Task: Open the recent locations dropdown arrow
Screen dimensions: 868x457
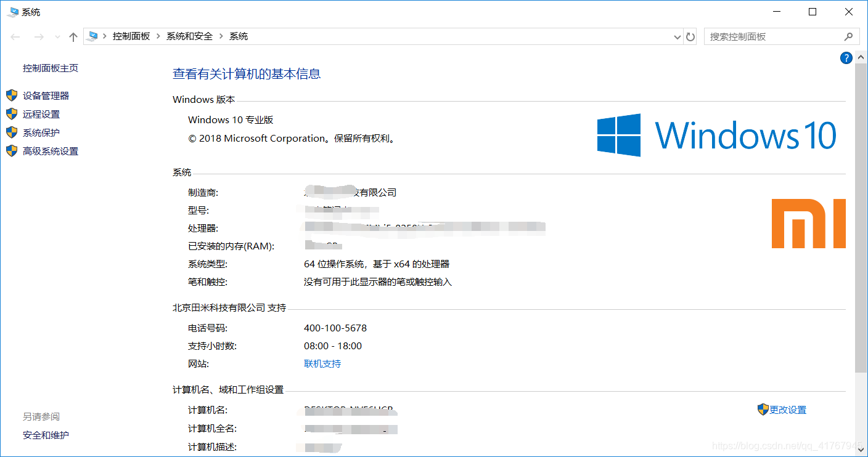Action: 57,37
